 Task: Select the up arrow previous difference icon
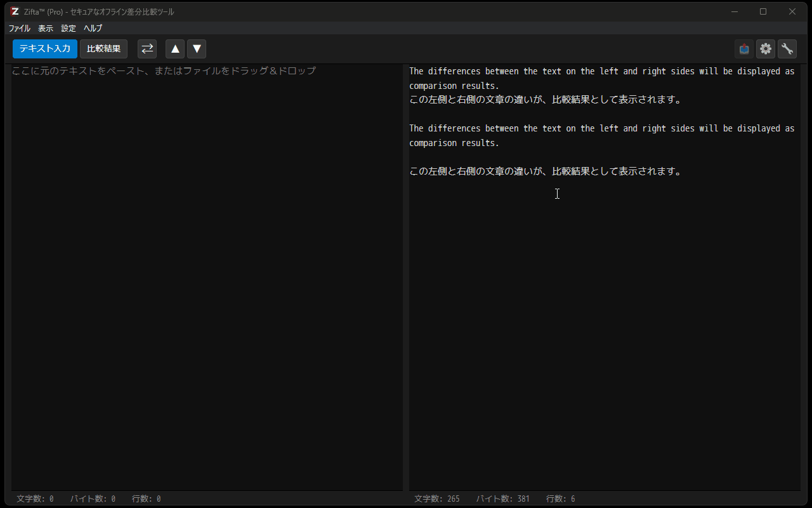174,49
